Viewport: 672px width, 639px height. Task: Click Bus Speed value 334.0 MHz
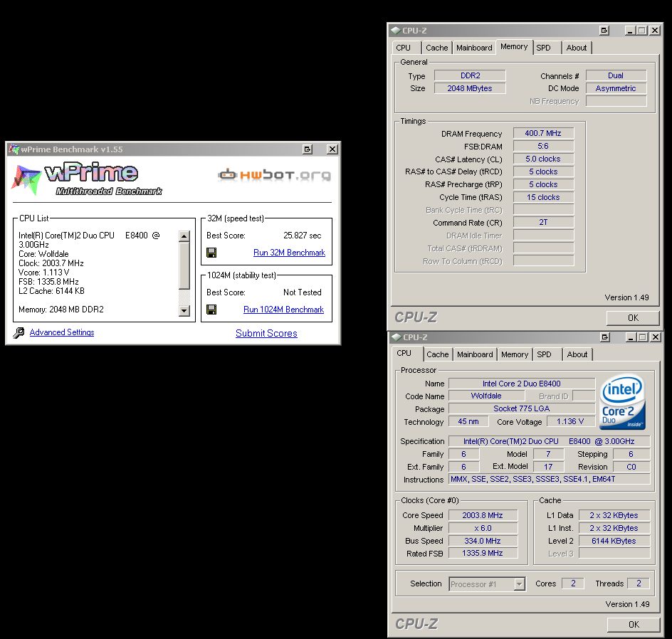pos(483,541)
